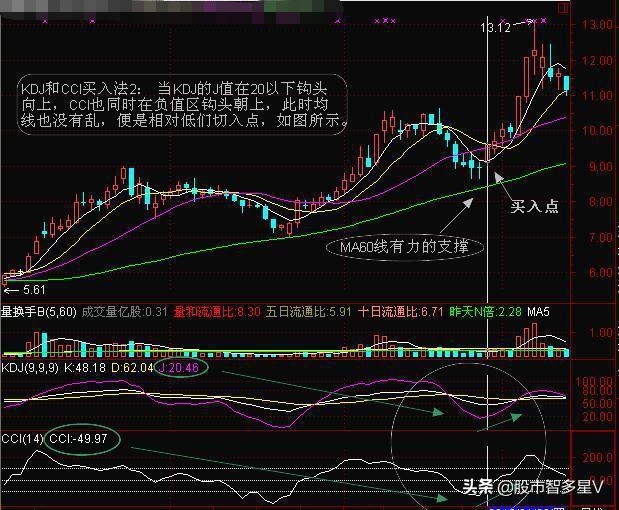This screenshot has width=619, height=510.
Task: Click the 13.00 price axis label
Action: pos(597,24)
